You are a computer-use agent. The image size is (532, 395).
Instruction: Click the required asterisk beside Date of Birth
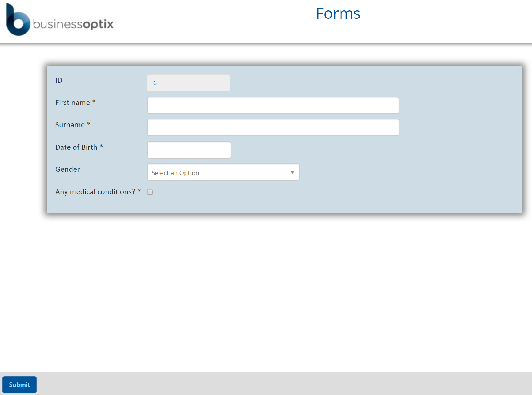click(101, 146)
